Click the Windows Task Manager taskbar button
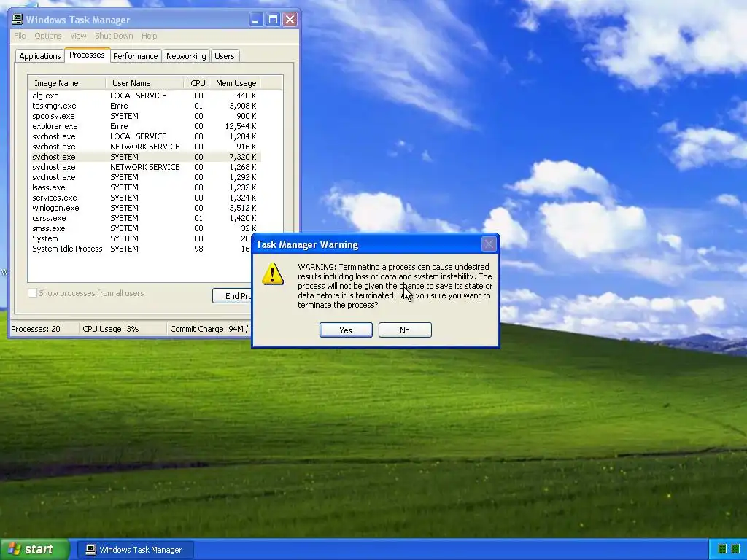 pyautogui.click(x=136, y=550)
